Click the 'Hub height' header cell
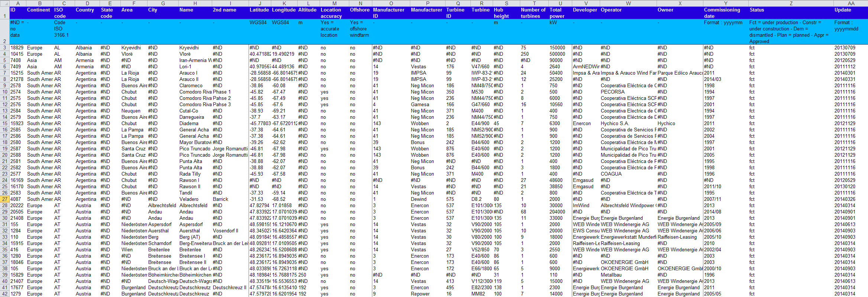The height and width of the screenshot is (297, 868). coord(506,13)
